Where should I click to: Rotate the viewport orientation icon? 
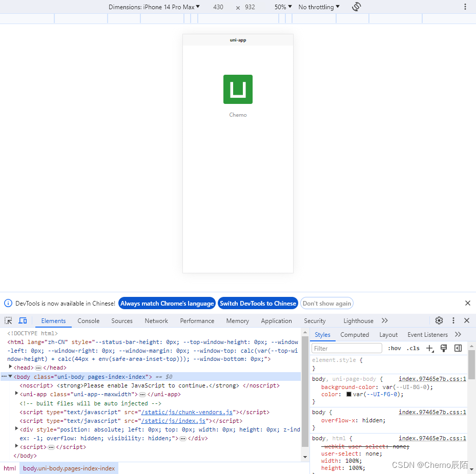coord(356,7)
